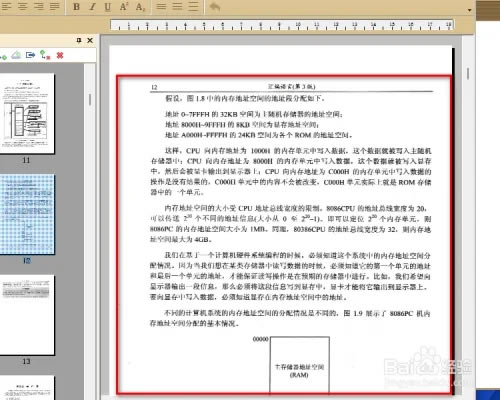Delete page with the red X icon
This screenshot has width=500, height=400.
click(x=60, y=55)
